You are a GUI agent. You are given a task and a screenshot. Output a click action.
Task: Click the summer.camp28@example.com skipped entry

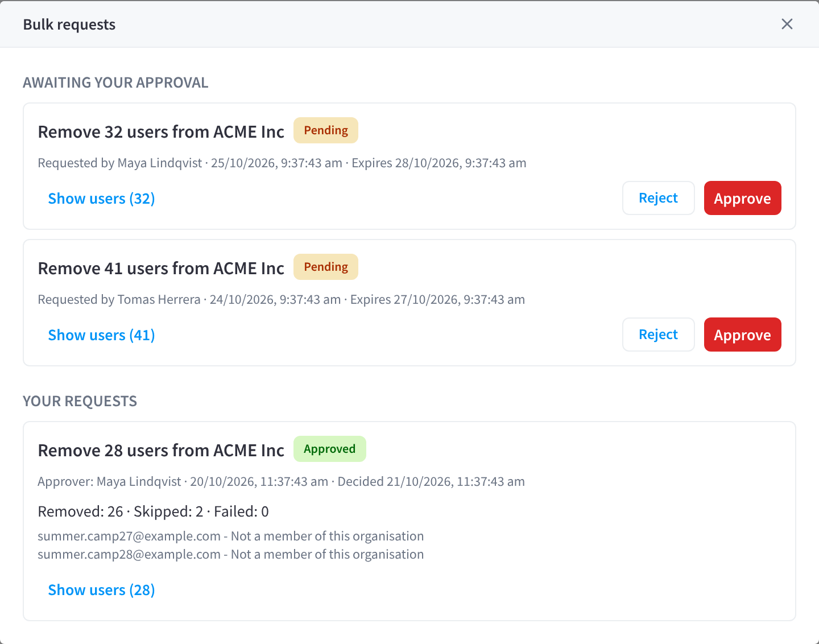click(x=230, y=554)
